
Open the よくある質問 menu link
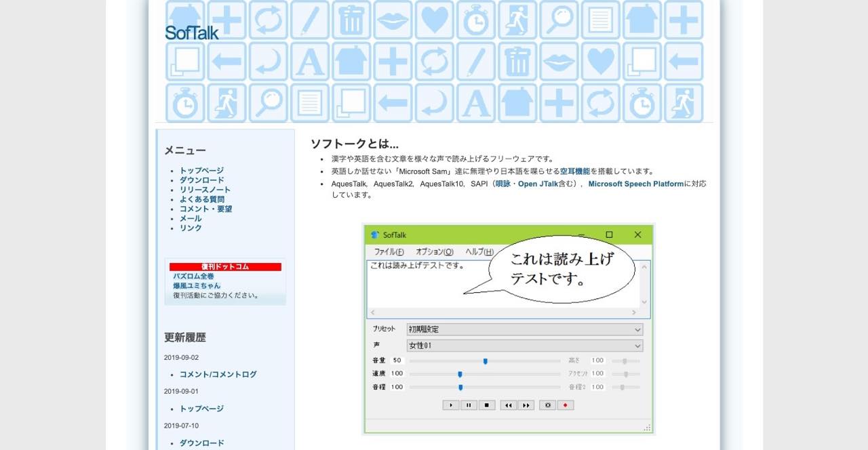point(201,199)
